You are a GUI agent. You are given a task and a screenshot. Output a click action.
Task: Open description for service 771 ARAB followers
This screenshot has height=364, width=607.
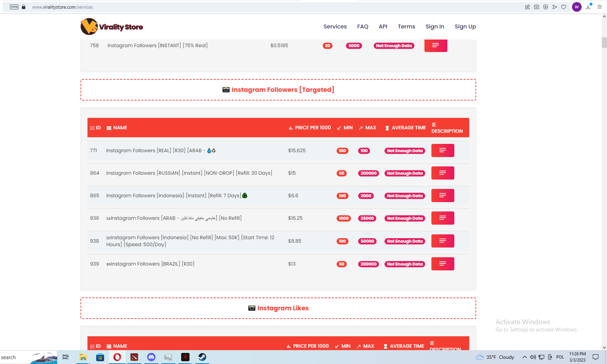(442, 150)
